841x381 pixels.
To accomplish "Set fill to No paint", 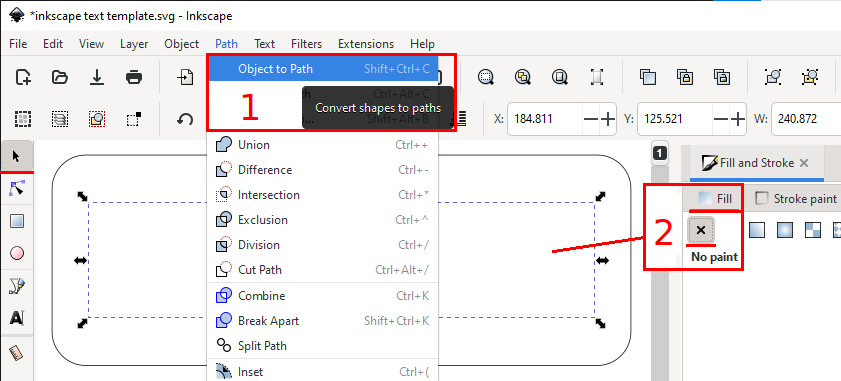I will click(700, 231).
